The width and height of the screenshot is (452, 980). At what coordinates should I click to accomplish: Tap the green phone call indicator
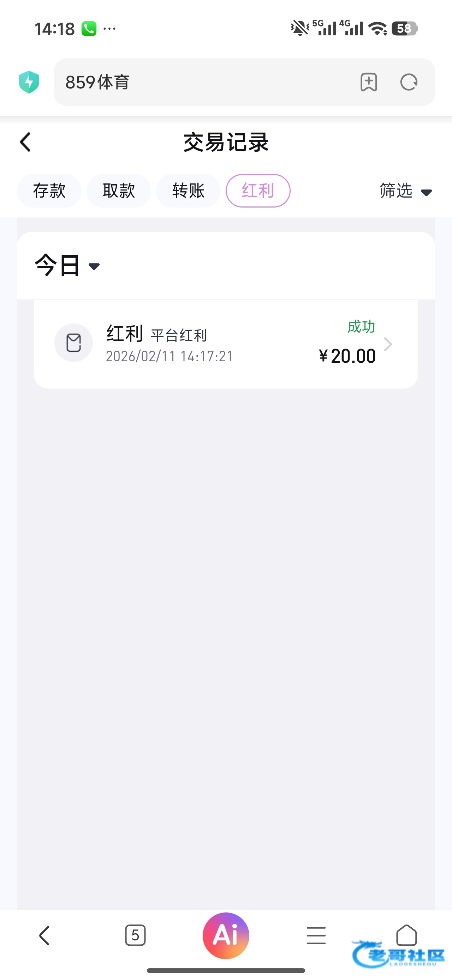pyautogui.click(x=89, y=29)
